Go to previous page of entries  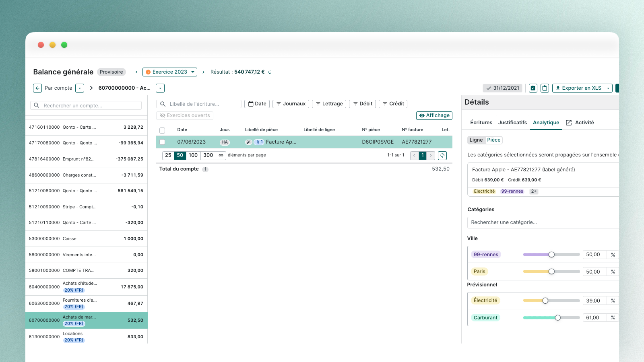coord(414,155)
